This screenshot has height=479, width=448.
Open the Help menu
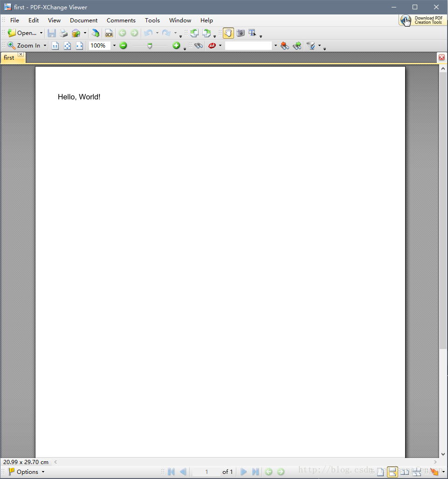[207, 20]
